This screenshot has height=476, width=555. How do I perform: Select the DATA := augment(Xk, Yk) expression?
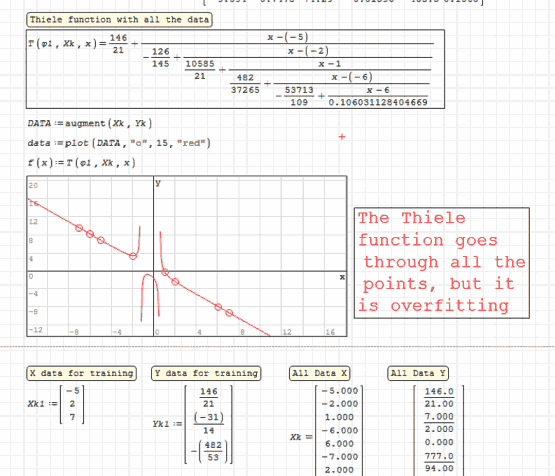coord(90,123)
